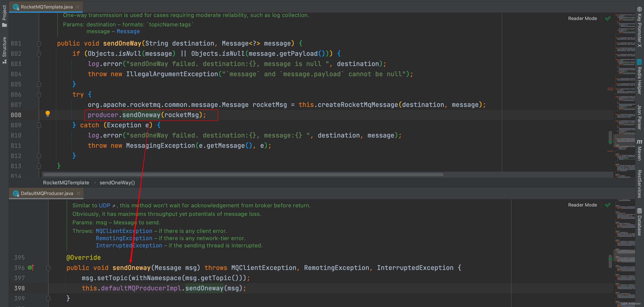Click the override gutter icon on line 396

tap(31, 268)
